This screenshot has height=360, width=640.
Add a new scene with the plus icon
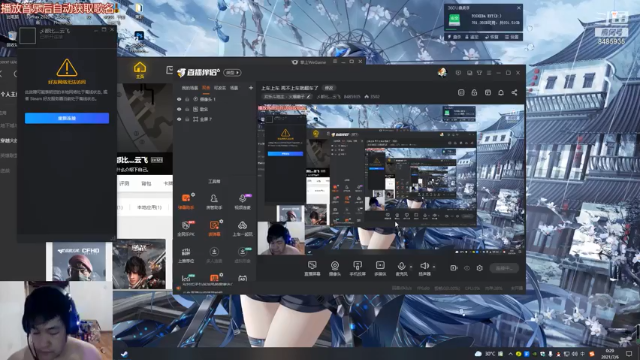coord(251,88)
